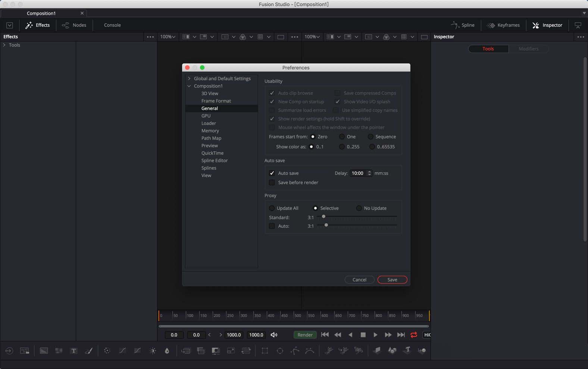The height and width of the screenshot is (369, 588).
Task: Select Frames start from Sequence
Action: click(370, 137)
